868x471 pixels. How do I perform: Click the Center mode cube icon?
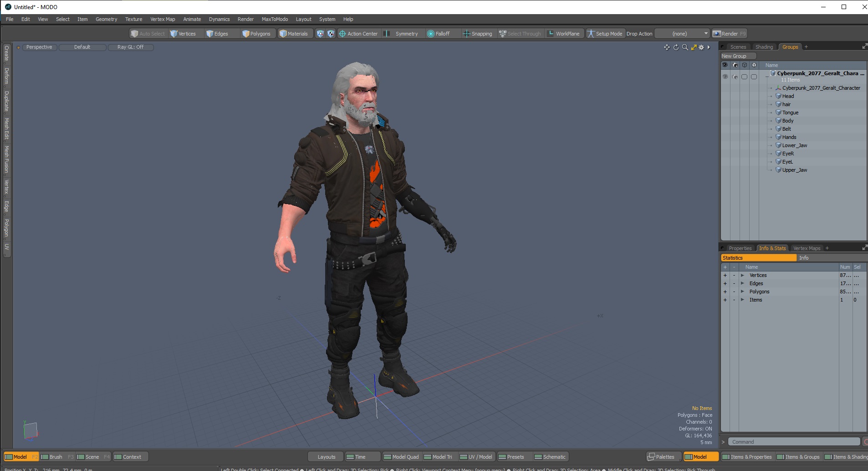point(331,34)
